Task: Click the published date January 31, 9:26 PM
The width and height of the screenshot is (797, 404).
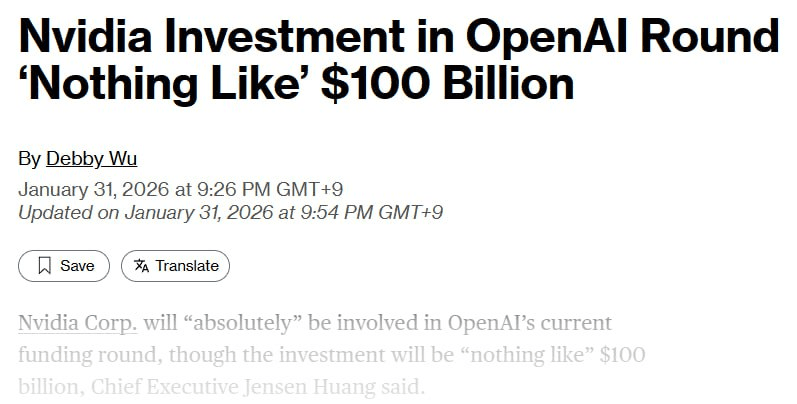Action: (181, 189)
